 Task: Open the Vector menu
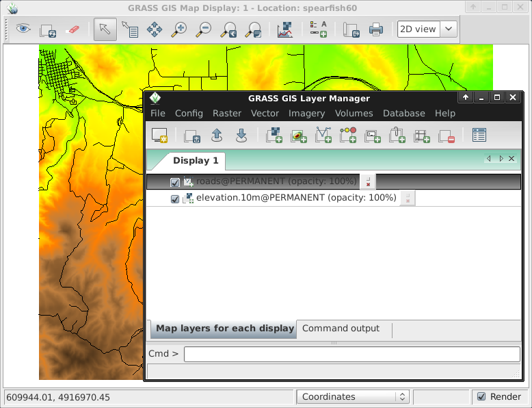(x=265, y=114)
